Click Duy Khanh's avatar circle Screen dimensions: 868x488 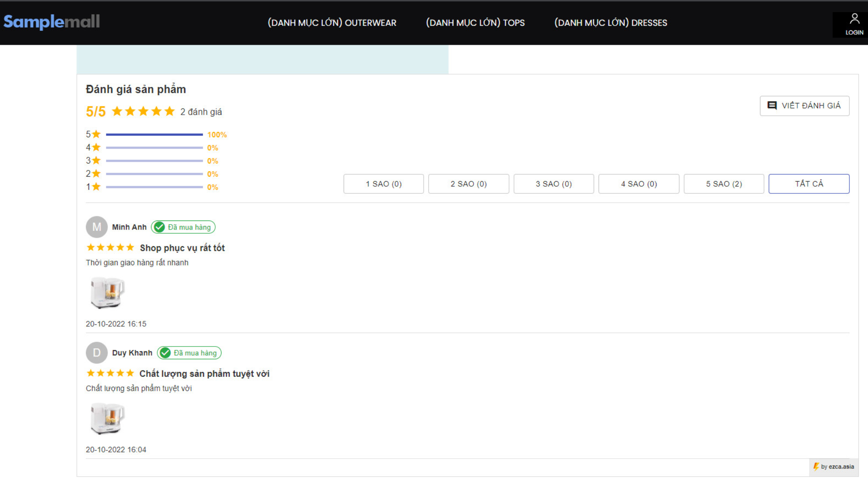(x=97, y=353)
